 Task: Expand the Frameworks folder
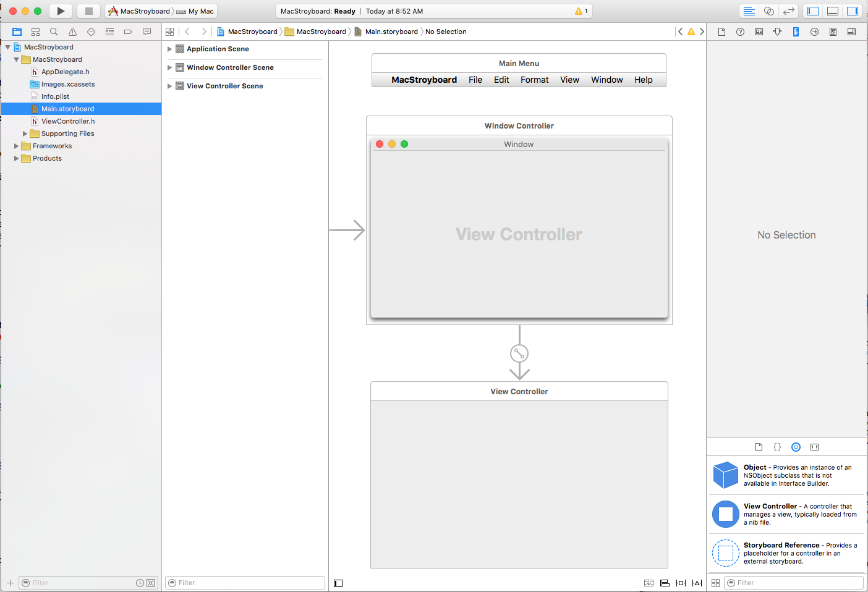[17, 146]
